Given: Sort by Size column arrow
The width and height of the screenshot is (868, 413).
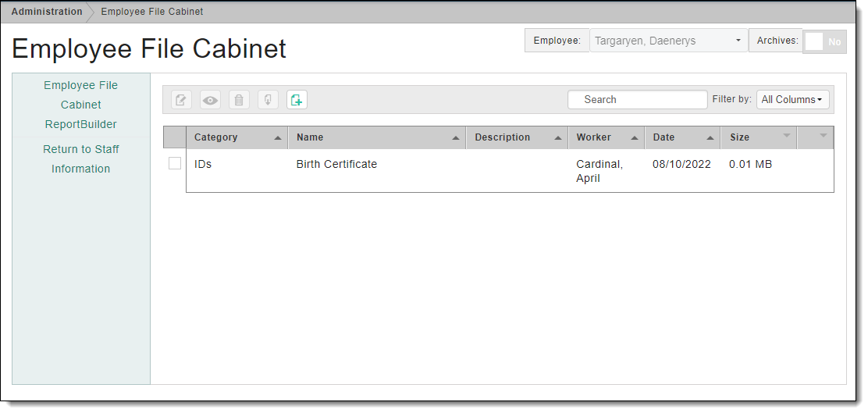Looking at the screenshot, I should (786, 136).
